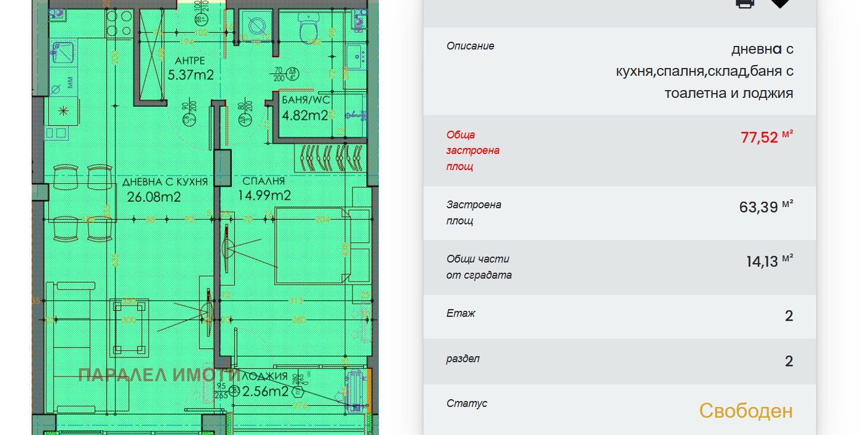Select the БАНЯ/WC 4.82m2 room label
Image resolution: width=868 pixels, height=435 pixels.
point(305,108)
